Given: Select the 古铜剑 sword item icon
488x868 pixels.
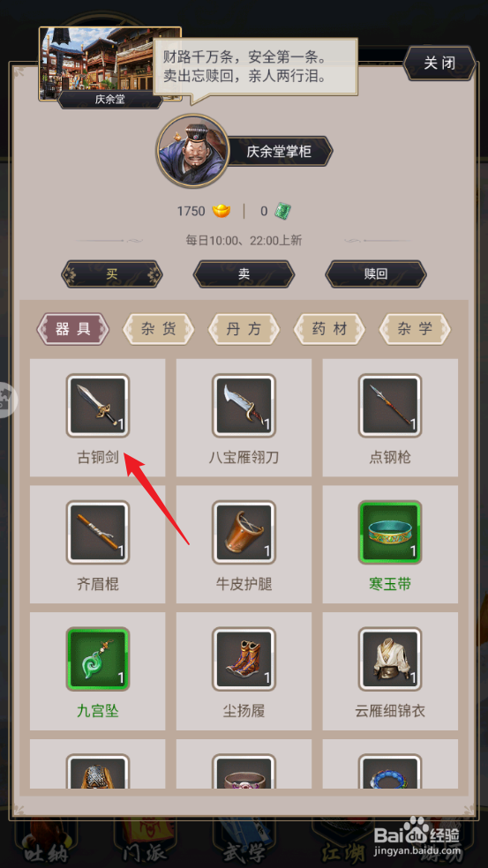Looking at the screenshot, I should click(97, 406).
